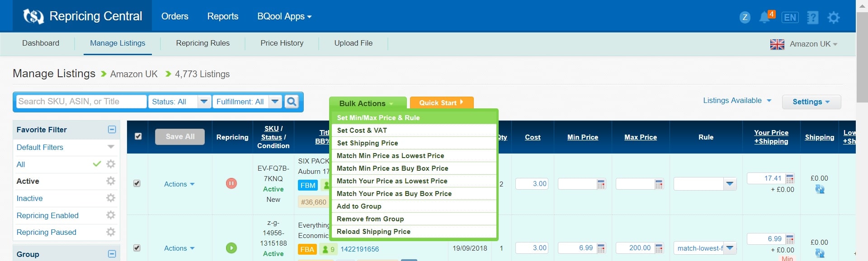Collapse the Favorite Filter panel
This screenshot has width=868, height=261.
point(112,130)
